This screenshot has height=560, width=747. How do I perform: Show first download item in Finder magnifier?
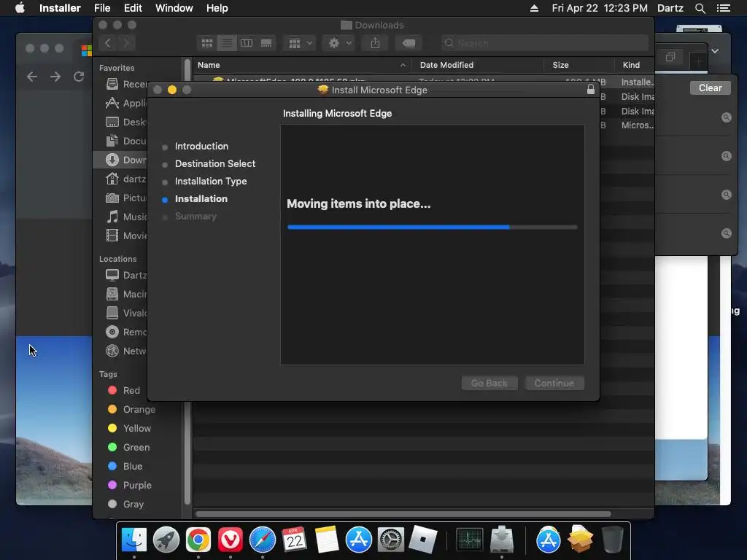click(726, 117)
